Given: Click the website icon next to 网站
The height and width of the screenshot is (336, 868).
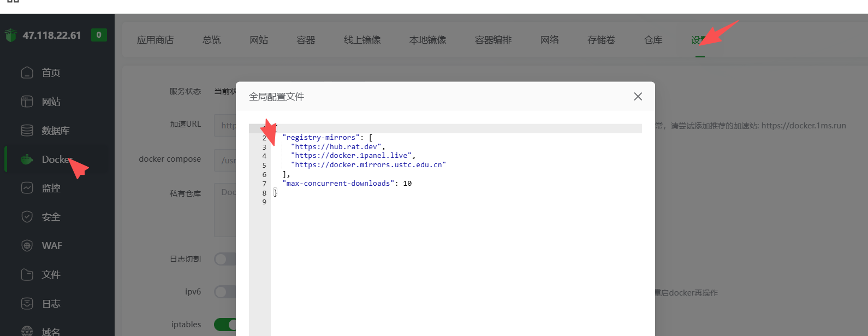Looking at the screenshot, I should pos(27,102).
